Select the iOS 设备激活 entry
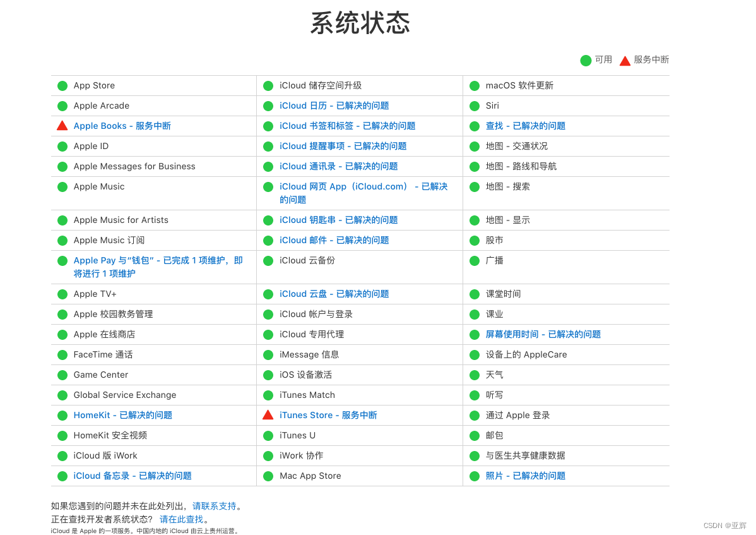This screenshot has height=535, width=756. coord(305,375)
